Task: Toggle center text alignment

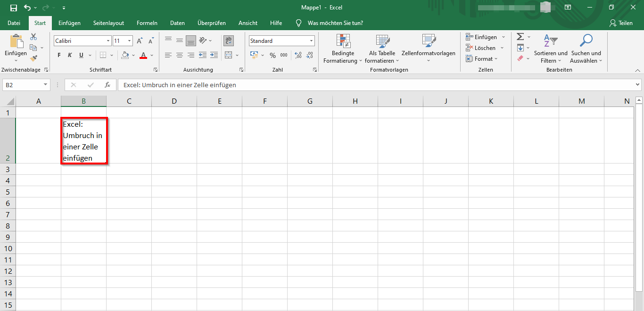Action: pyautogui.click(x=180, y=55)
